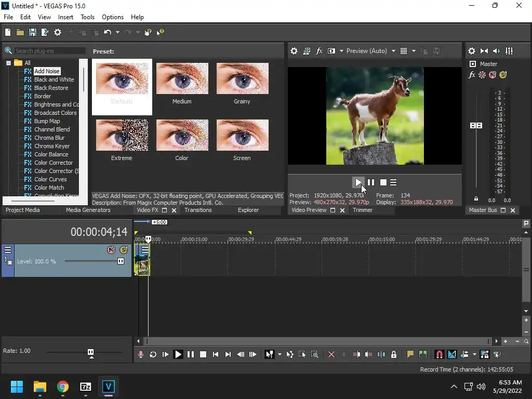Click Preview on External Monitor icon
The width and height of the screenshot is (532, 399).
click(307, 51)
